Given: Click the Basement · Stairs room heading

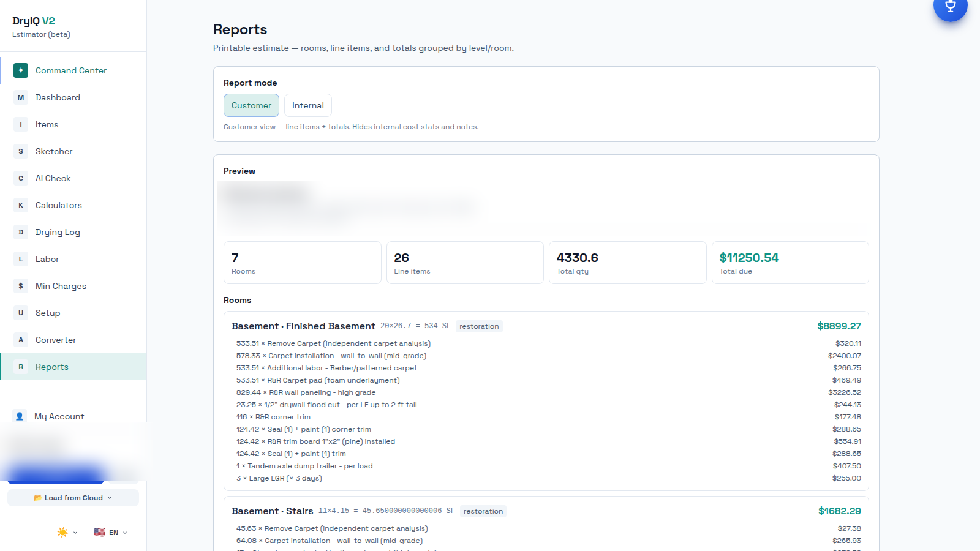Looking at the screenshot, I should (272, 511).
